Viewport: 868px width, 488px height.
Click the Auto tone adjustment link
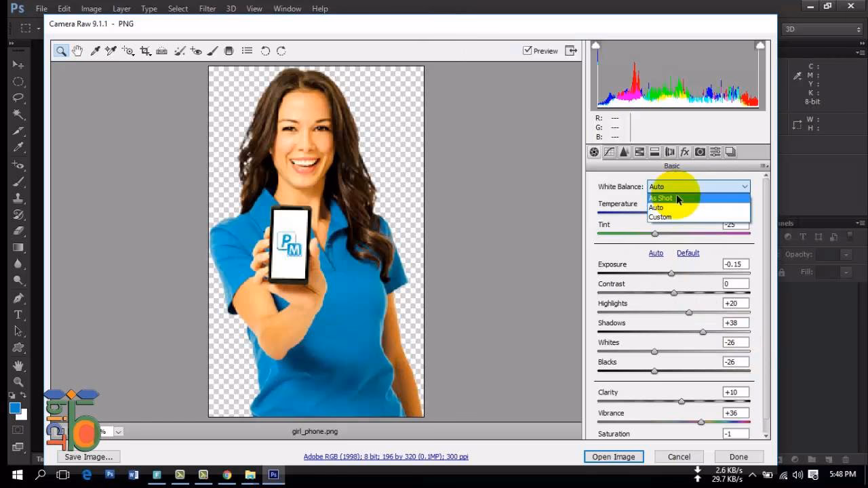point(656,252)
